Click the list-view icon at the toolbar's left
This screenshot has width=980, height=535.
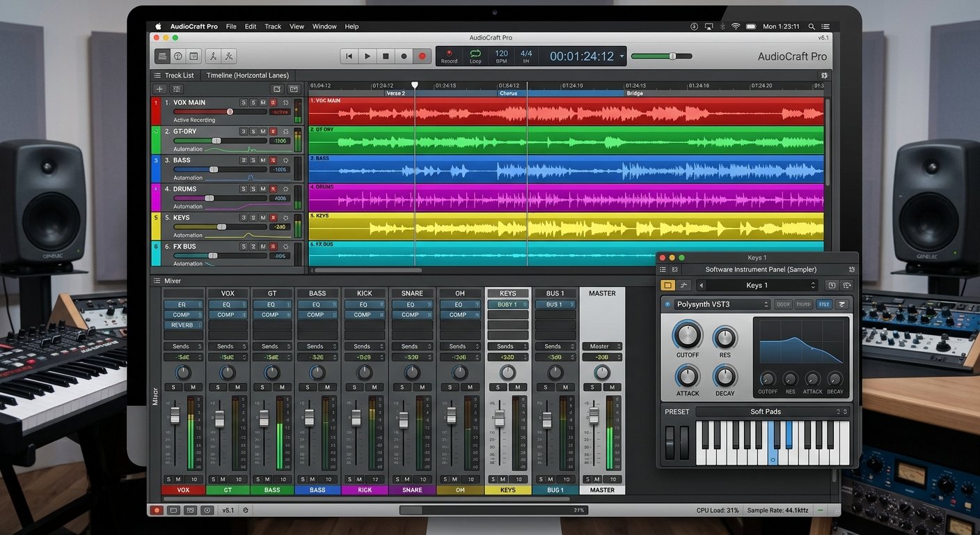162,56
